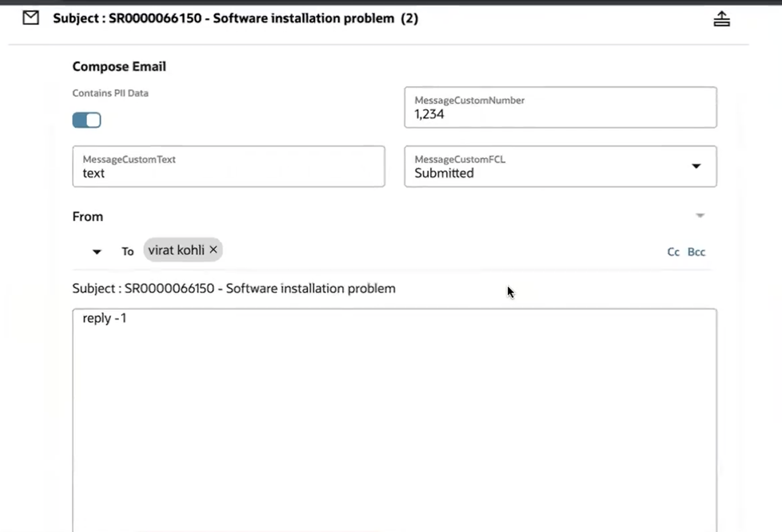Click the MessageCustomFCL dropdown arrow icon
The image size is (782, 532).
696,166
